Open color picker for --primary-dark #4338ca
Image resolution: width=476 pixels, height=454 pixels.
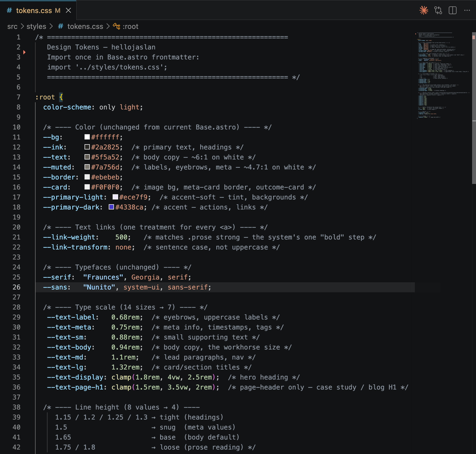coord(111,207)
